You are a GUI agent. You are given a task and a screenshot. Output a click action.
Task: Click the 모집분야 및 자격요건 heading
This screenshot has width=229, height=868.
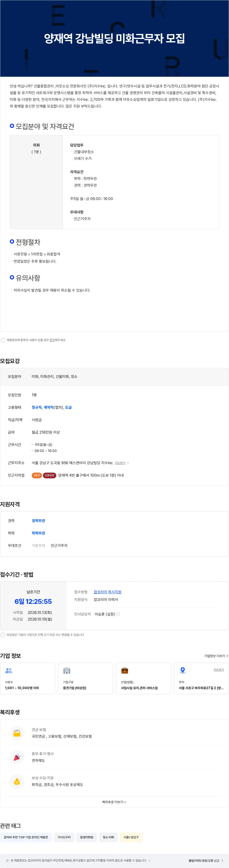click(45, 126)
